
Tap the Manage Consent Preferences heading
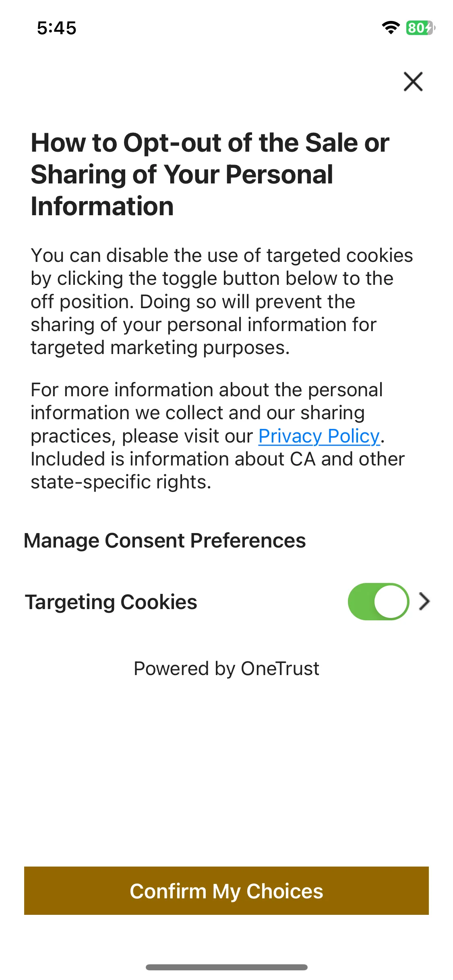165,540
